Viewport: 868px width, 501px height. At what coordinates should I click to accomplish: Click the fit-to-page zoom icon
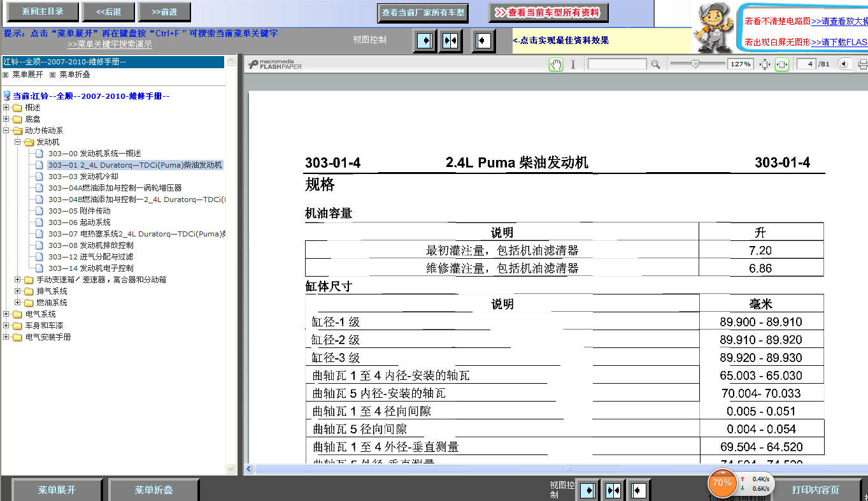tap(765, 64)
